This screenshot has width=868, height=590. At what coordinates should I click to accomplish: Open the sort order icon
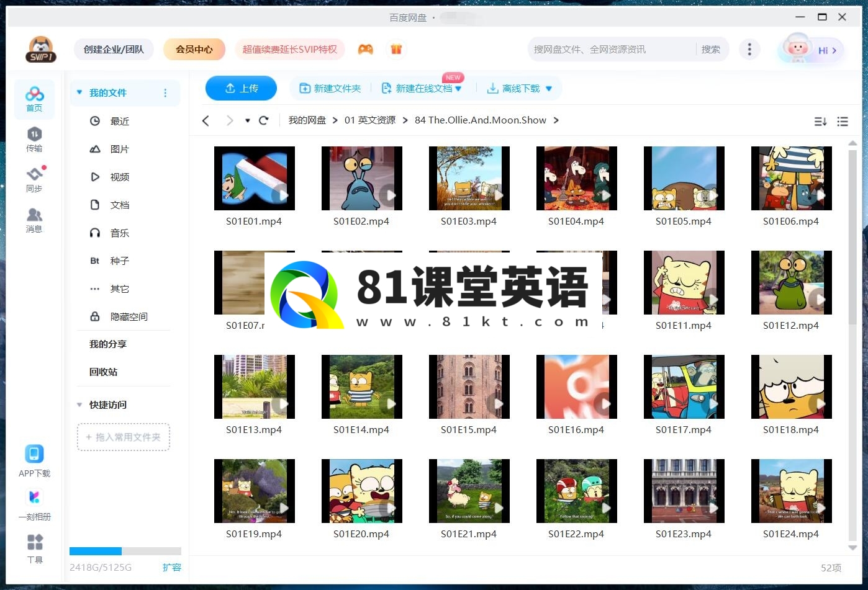coord(820,122)
